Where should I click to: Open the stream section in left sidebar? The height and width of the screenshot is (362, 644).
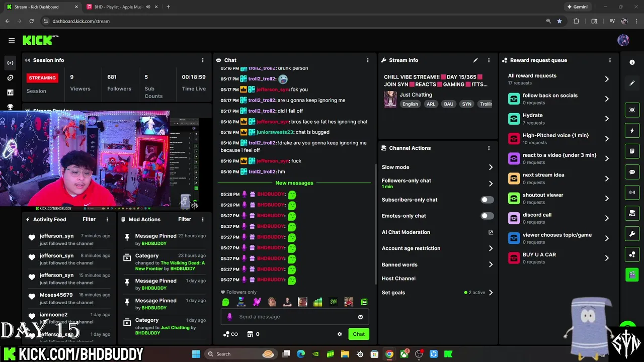(10, 63)
